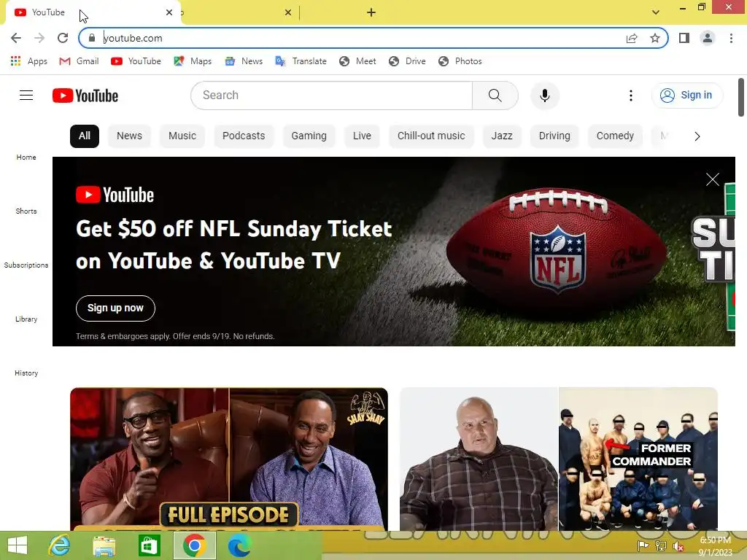Reload the page with refresh icon

63,38
